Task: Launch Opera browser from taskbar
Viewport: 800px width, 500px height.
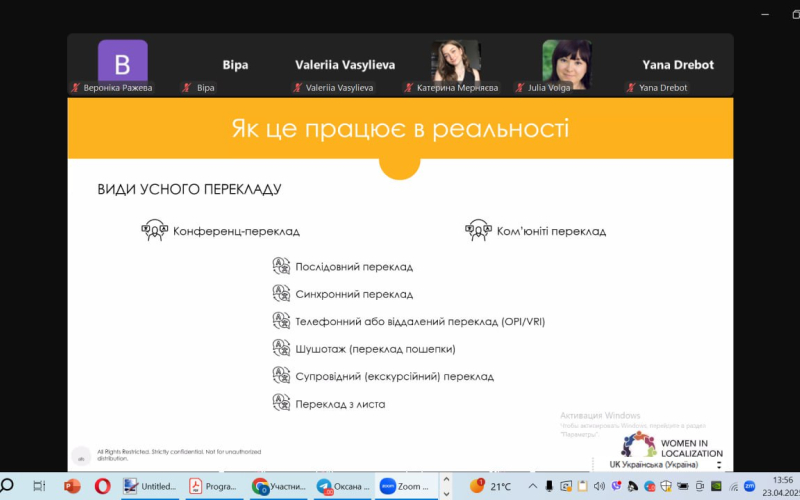Action: point(102,486)
